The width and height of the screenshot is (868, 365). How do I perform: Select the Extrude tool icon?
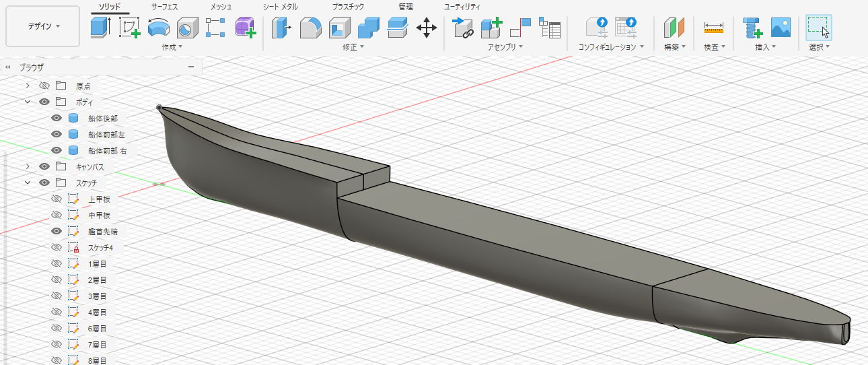(x=100, y=28)
